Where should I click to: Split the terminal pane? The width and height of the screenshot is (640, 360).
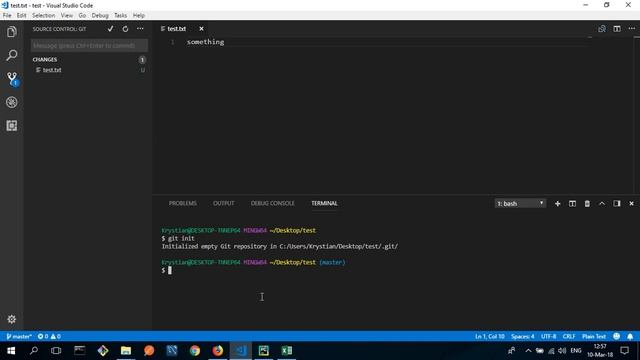point(572,203)
